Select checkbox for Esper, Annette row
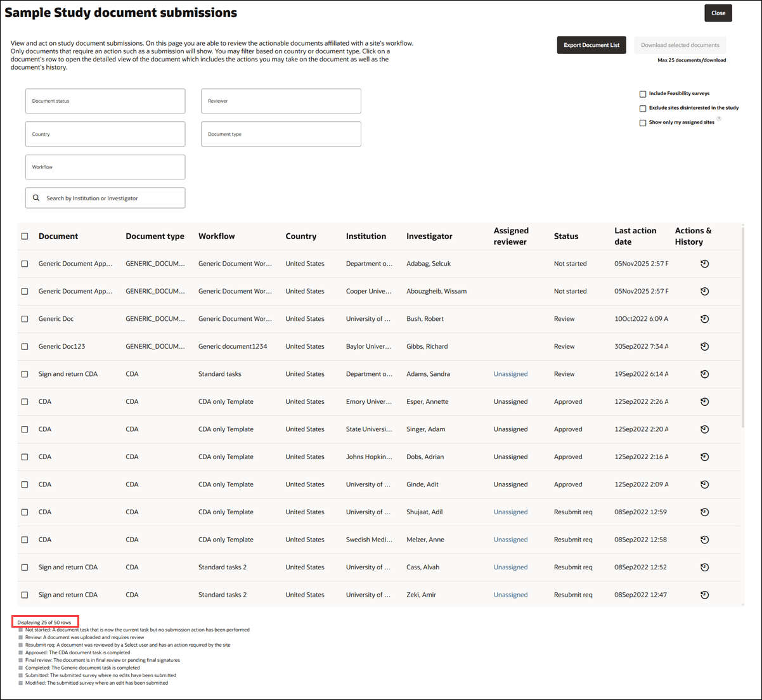 coord(25,402)
